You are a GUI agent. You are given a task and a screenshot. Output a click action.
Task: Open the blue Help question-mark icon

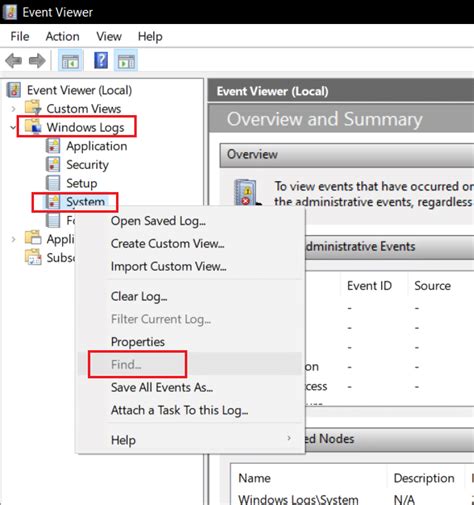click(x=101, y=61)
